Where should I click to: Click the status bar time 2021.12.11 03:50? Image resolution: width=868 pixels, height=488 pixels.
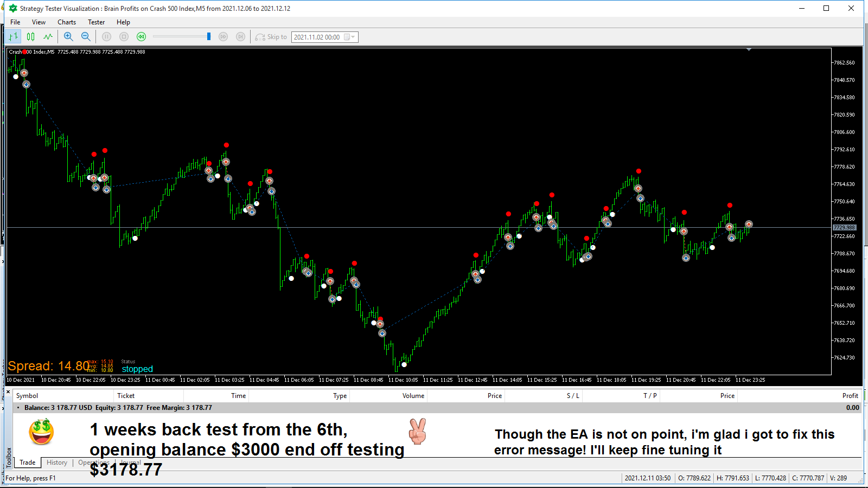[x=648, y=478]
